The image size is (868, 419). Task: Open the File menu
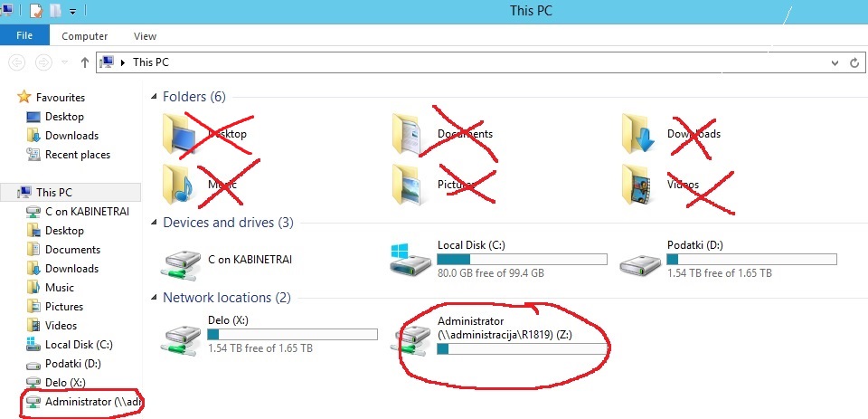[24, 35]
